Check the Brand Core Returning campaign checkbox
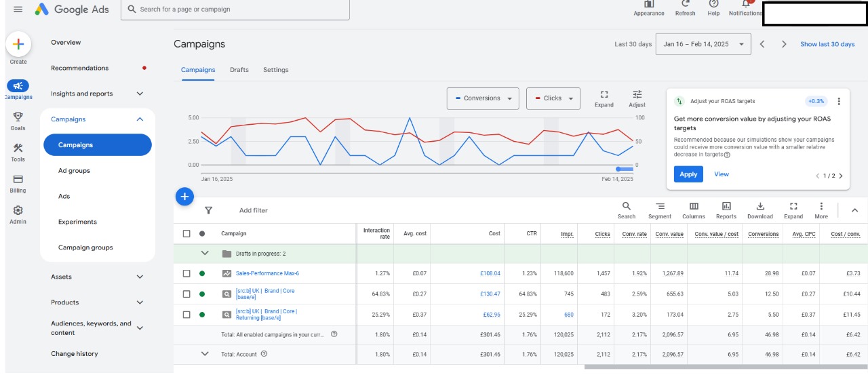868x375 pixels. point(186,314)
